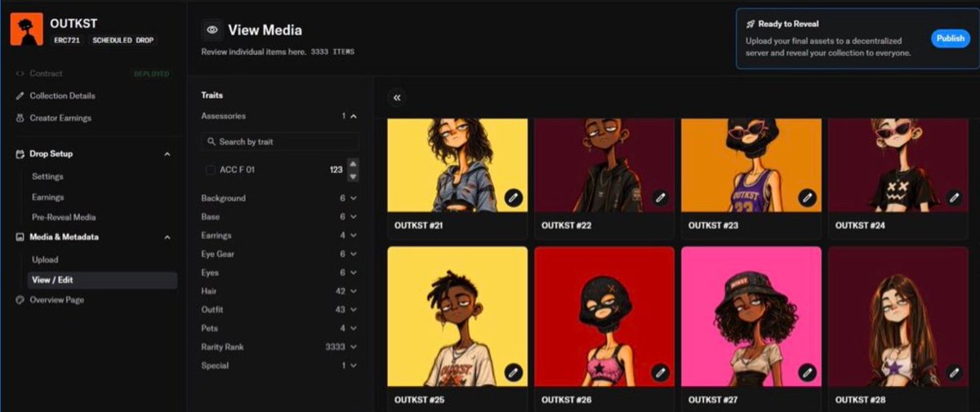Select the View / Edit sidebar item
The image size is (980, 412).
click(x=101, y=280)
